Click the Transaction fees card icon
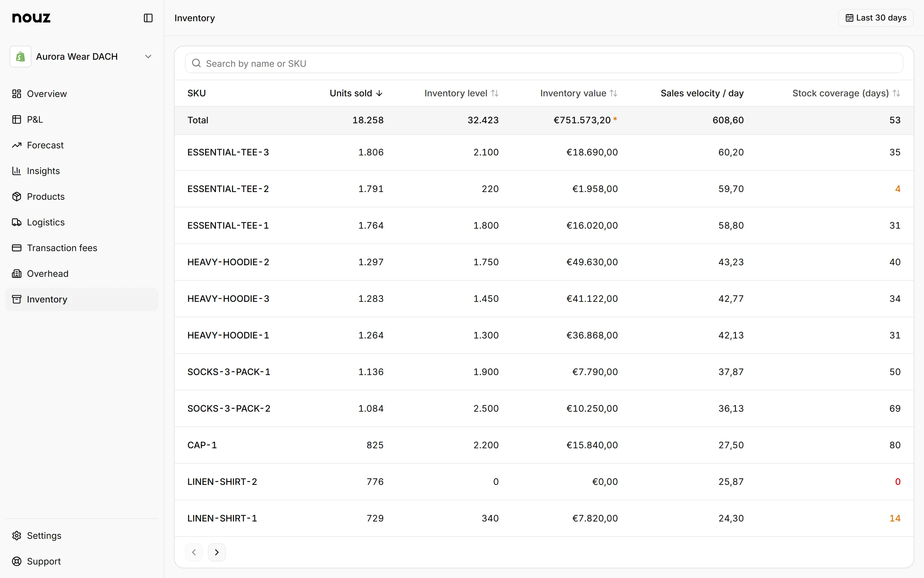 pos(16,248)
